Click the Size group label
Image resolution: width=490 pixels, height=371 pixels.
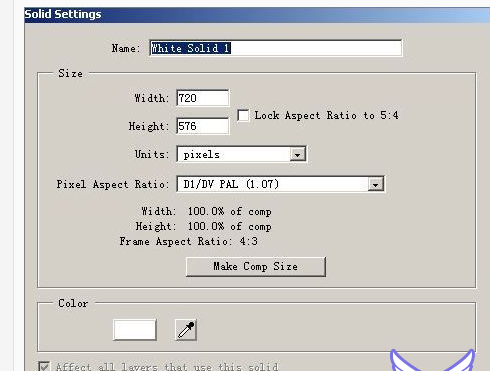[70, 73]
